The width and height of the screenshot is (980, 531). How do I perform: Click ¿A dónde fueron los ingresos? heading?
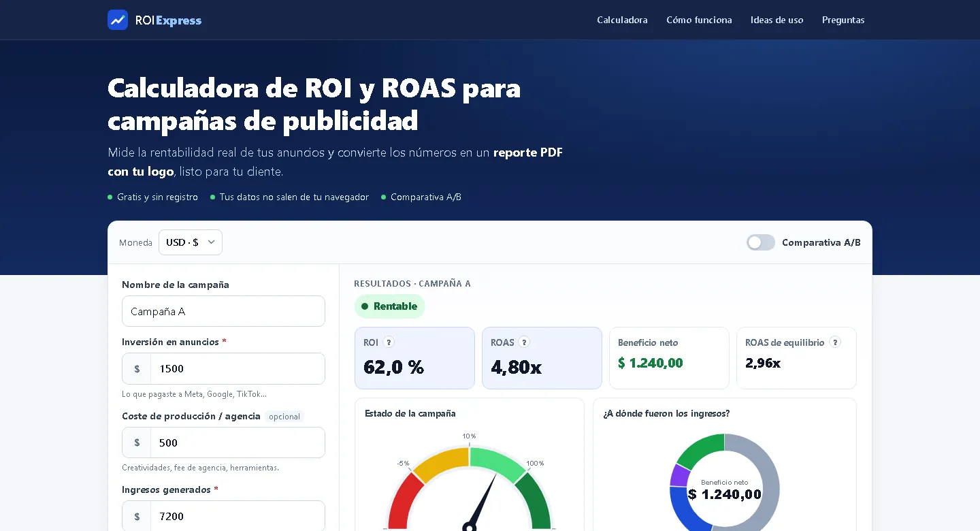pyautogui.click(x=666, y=413)
